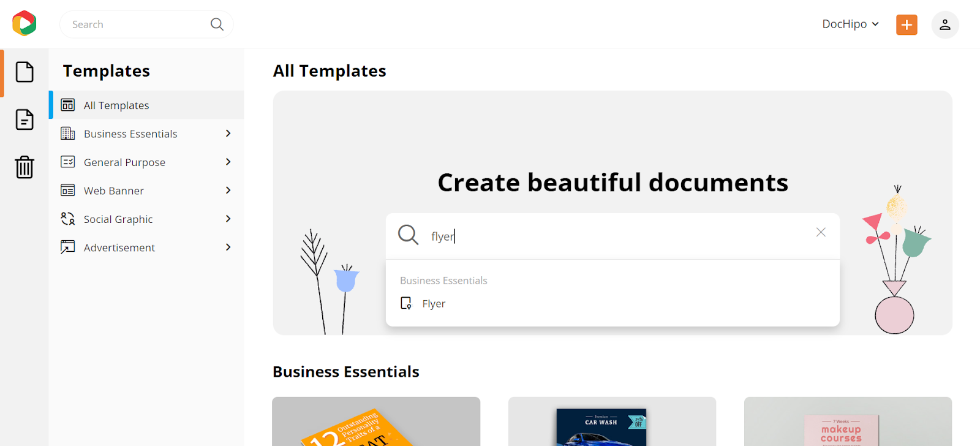
Task: Click Business Essentials label in suggestions
Action: (443, 281)
